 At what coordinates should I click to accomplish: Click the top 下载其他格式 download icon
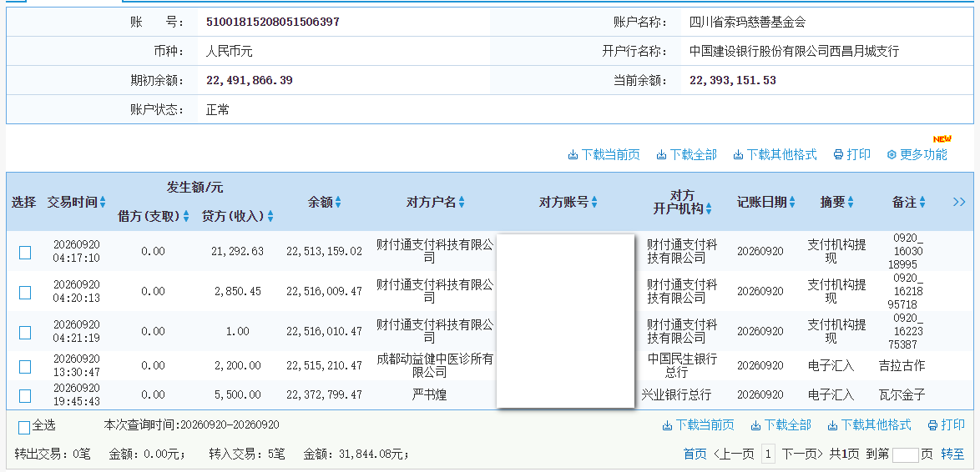pos(737,155)
